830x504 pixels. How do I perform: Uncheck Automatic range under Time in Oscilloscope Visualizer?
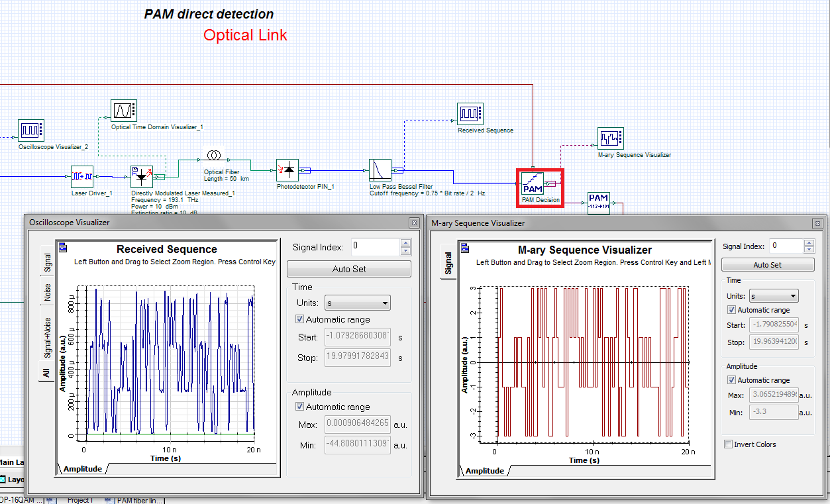(299, 319)
